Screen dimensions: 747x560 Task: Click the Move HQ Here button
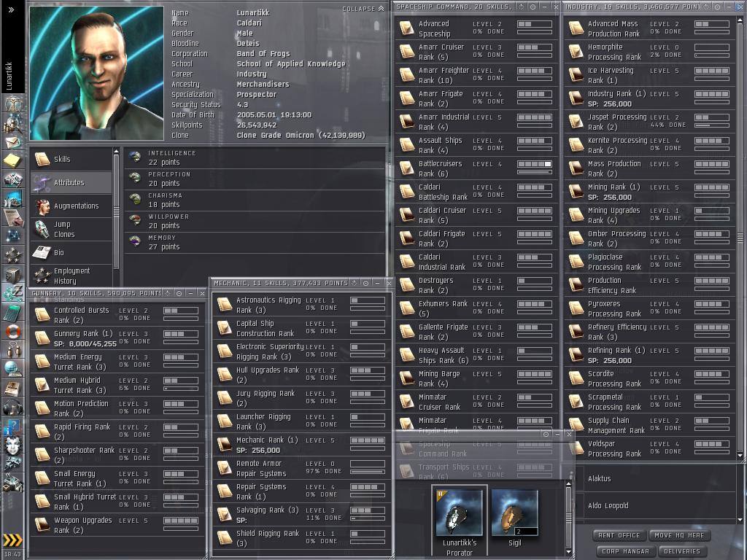click(679, 535)
